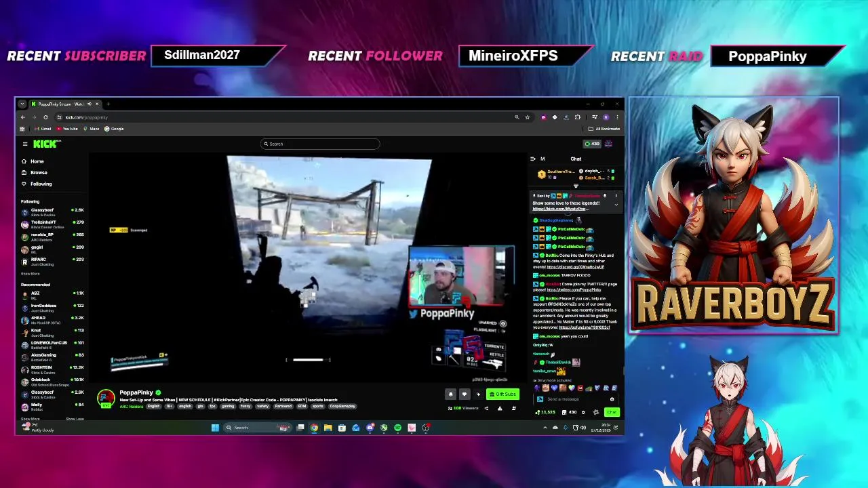
Task: Expand Show More under Recommended list
Action: pyautogui.click(x=31, y=419)
